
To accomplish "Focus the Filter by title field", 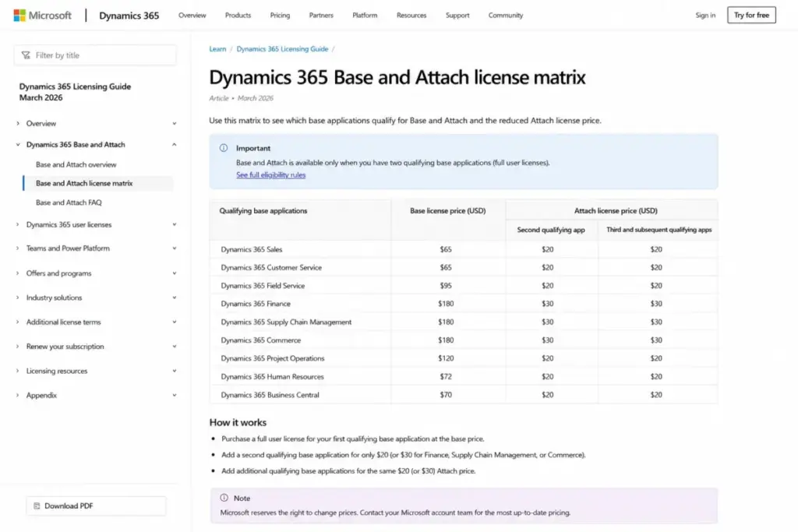I will coord(96,55).
